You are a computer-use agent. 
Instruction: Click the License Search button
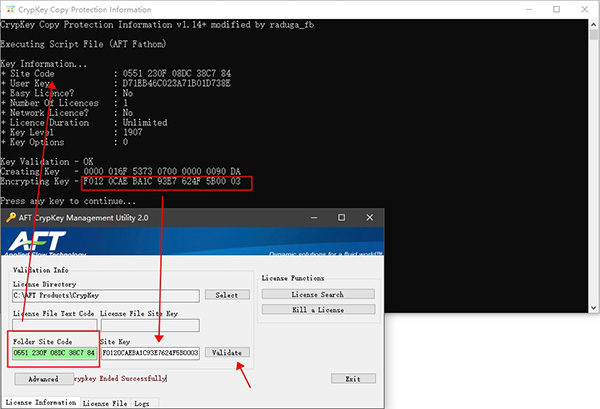[x=318, y=294]
